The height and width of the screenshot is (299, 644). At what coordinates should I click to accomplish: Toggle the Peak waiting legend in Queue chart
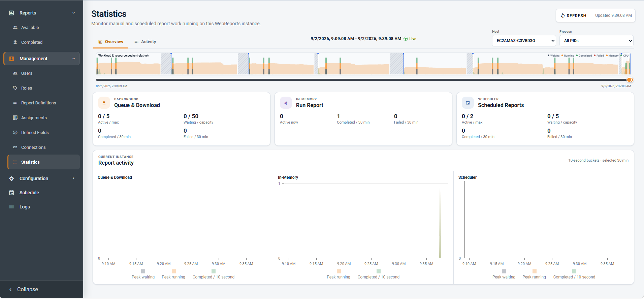143,274
